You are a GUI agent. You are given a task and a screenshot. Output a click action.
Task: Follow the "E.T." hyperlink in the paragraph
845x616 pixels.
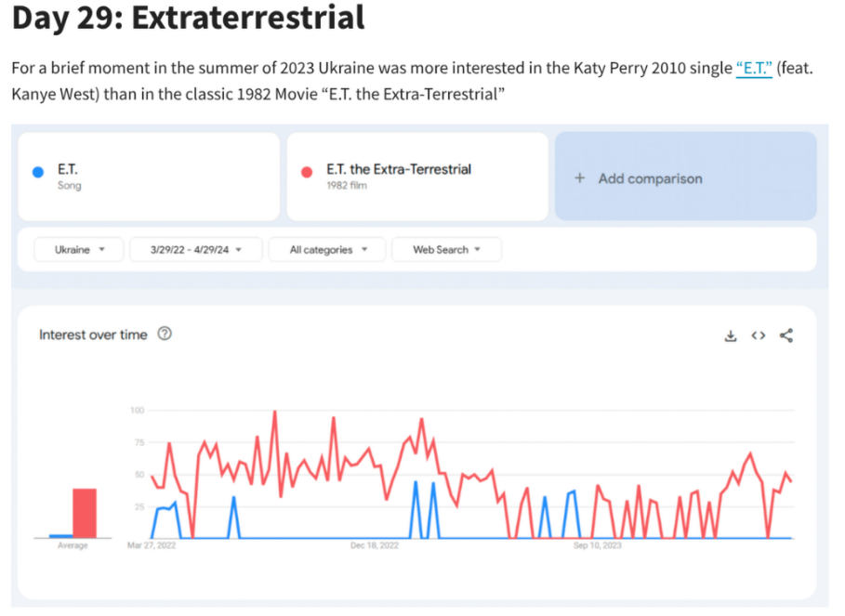754,69
